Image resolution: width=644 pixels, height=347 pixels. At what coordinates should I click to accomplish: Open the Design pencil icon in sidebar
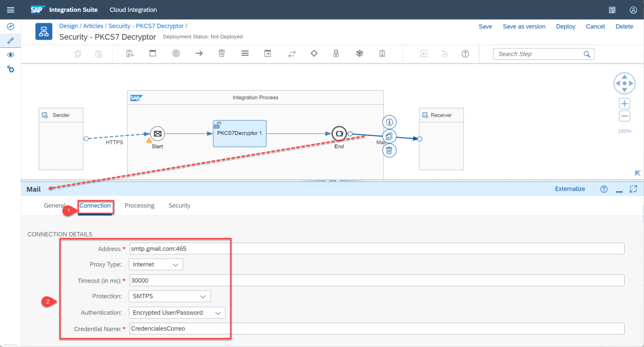tap(11, 40)
